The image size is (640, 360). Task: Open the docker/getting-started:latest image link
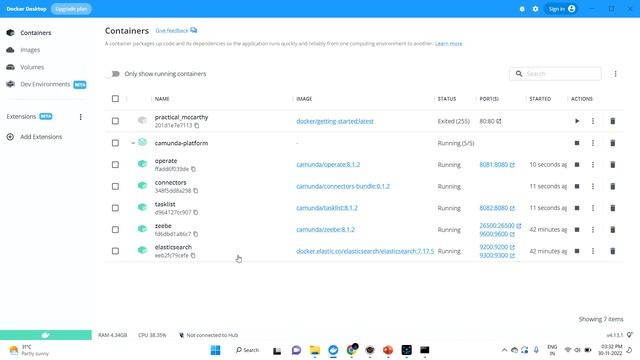click(x=335, y=121)
